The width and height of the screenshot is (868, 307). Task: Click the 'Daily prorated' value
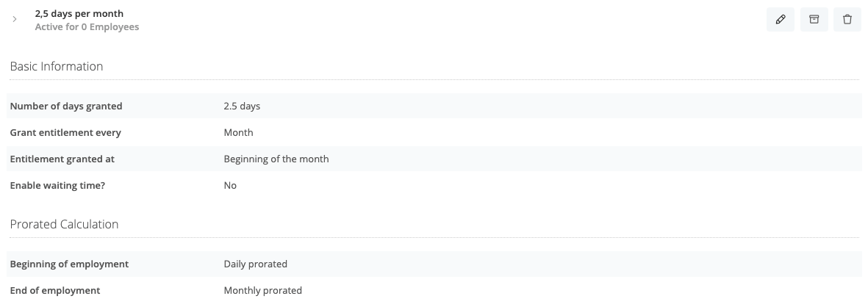click(255, 264)
